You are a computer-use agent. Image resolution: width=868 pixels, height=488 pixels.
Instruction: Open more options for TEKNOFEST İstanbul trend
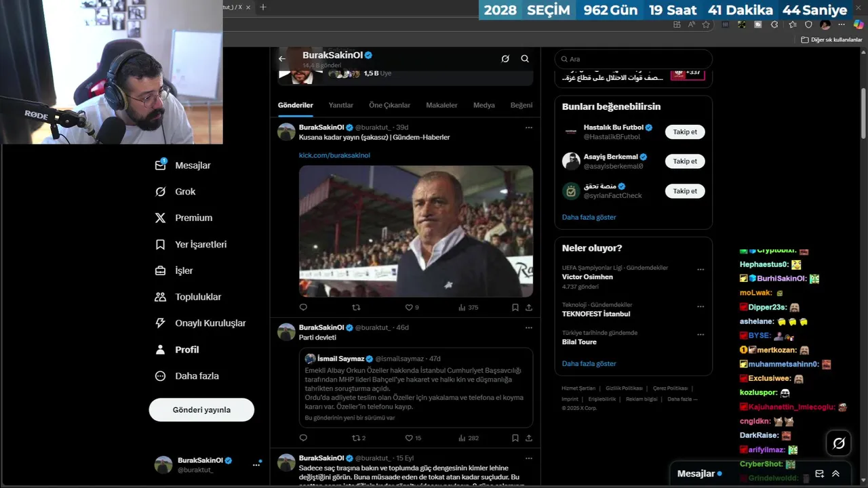701,306
